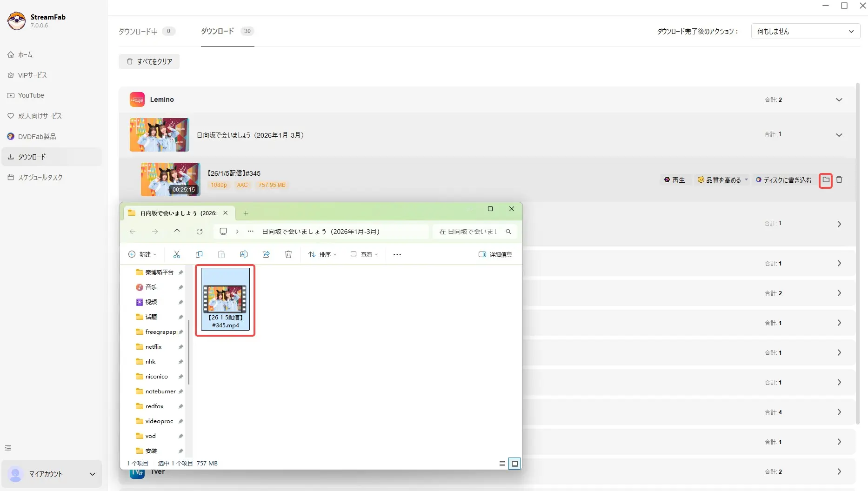Image resolution: width=868 pixels, height=491 pixels.
Task: Select the #345.mp4 file in Explorer
Action: click(226, 299)
